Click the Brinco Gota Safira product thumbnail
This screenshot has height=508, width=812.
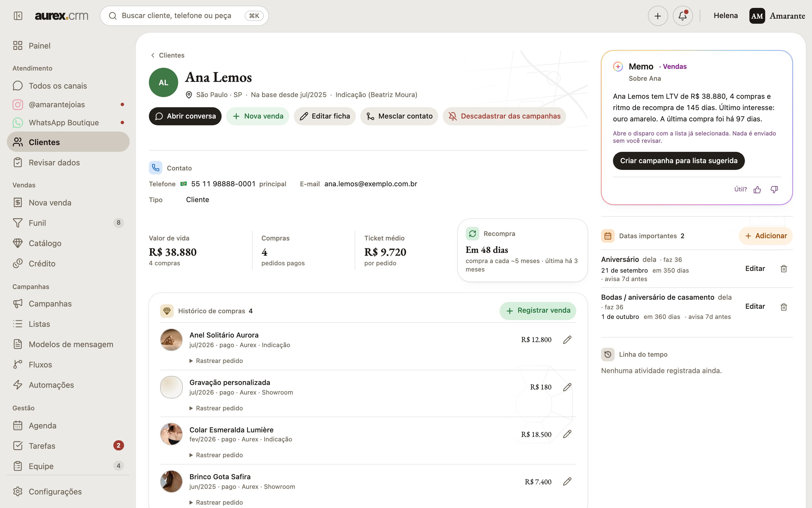pos(171,481)
